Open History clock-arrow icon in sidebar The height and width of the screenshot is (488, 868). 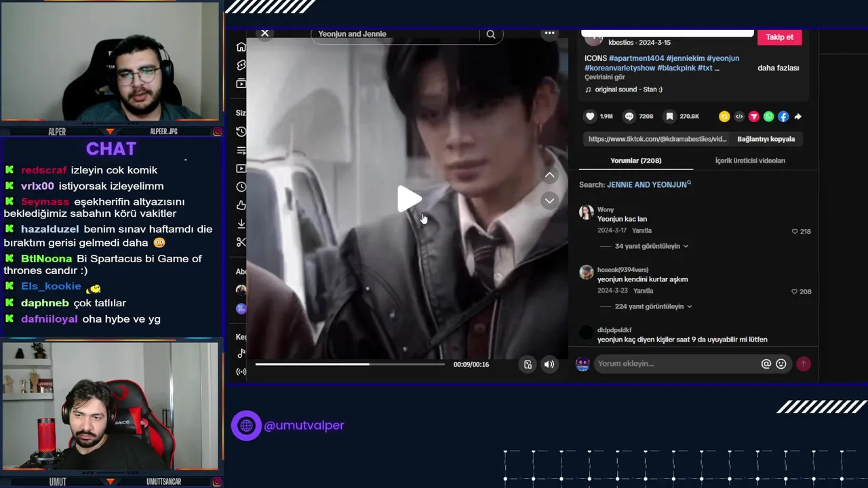(x=241, y=131)
